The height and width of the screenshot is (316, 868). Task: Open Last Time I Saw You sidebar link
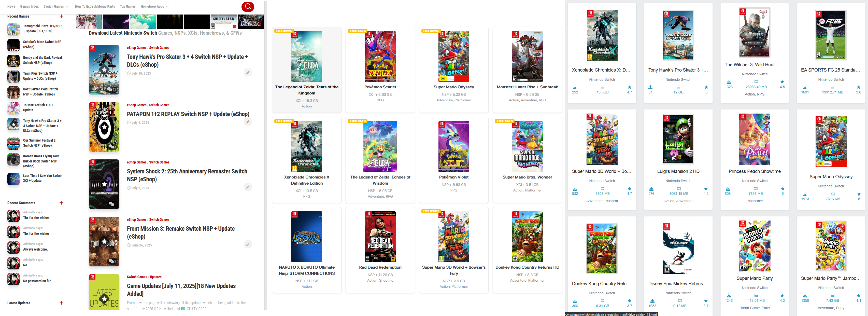click(x=42, y=178)
